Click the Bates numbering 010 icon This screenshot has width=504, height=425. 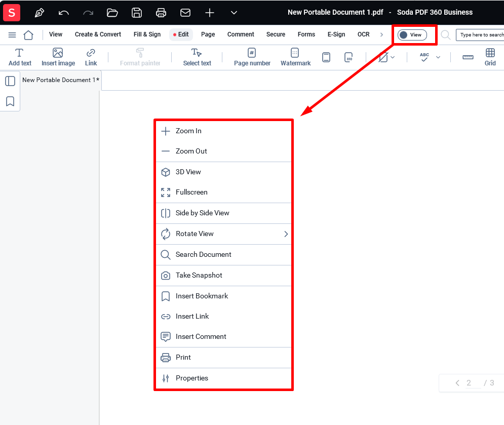pyautogui.click(x=348, y=57)
